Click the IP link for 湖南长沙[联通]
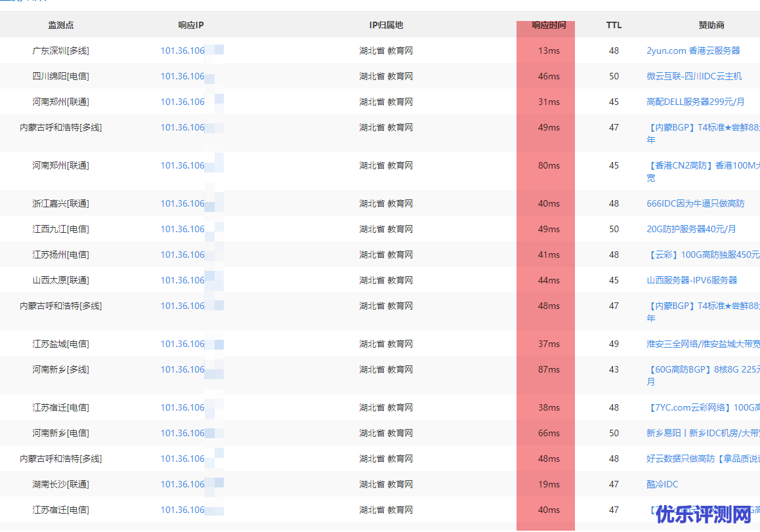 click(183, 484)
